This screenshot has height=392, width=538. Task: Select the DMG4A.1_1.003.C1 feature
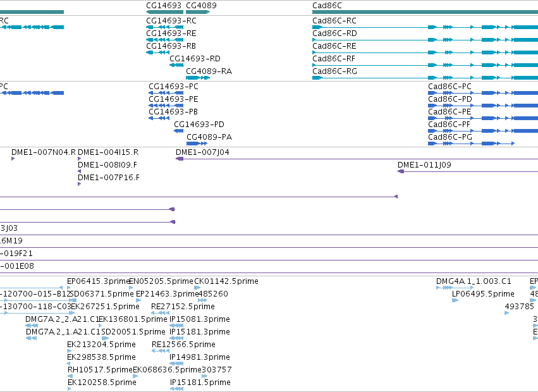[474, 281]
